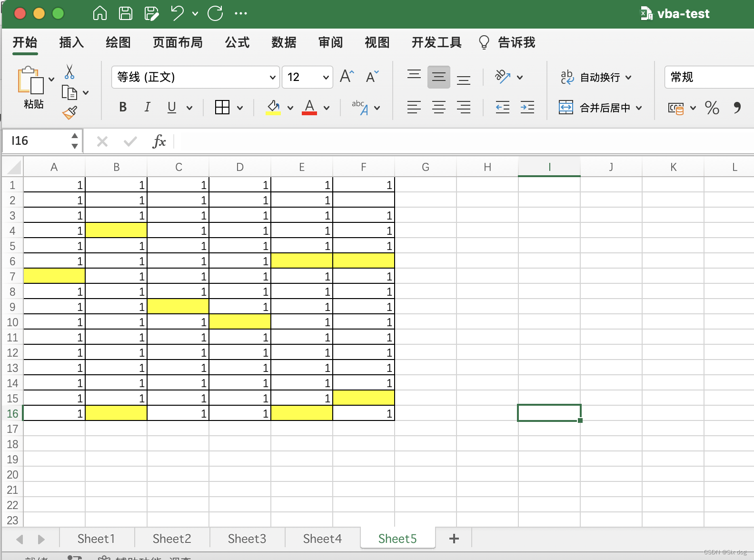Decrease indent icon
This screenshot has height=560, width=754.
503,107
